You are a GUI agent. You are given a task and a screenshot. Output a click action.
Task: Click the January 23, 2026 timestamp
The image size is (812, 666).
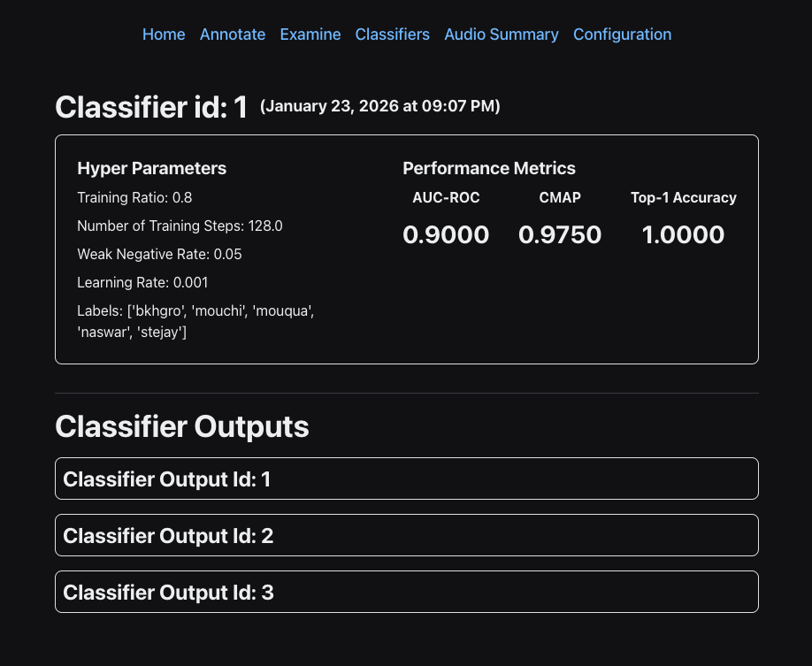380,107
